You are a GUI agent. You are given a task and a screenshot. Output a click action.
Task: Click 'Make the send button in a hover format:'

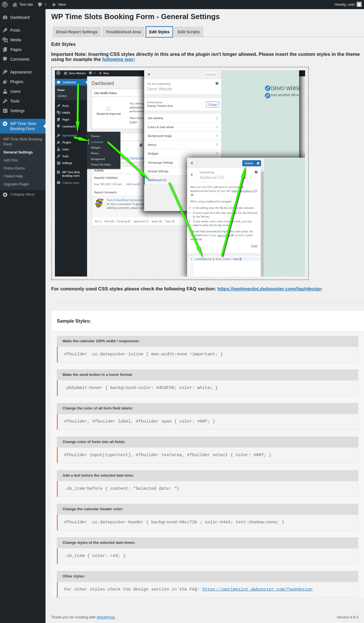(x=98, y=375)
